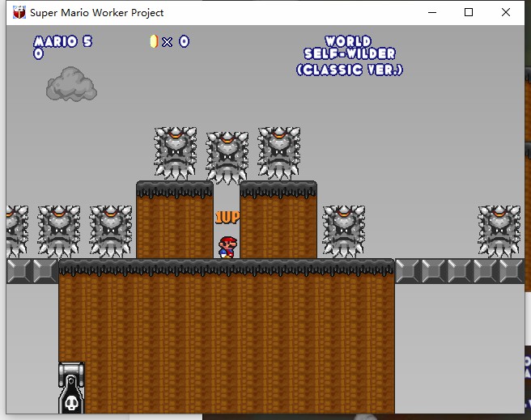Viewport: 531px width, 420px height.
Task: Maximize the Super Mario Worker window
Action: 469,12
